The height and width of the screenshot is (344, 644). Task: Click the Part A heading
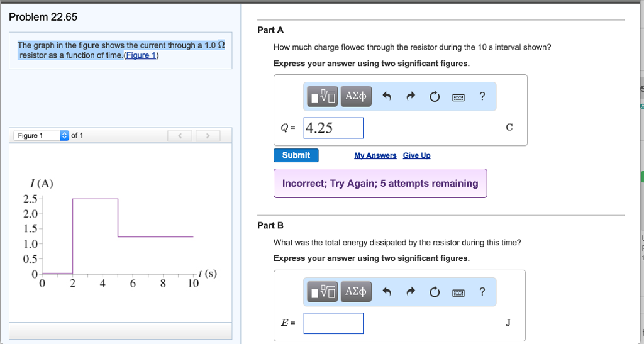(x=270, y=30)
